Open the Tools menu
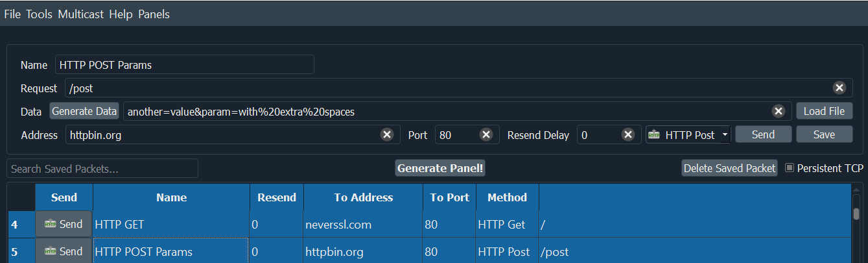The height and width of the screenshot is (263, 868). [40, 14]
